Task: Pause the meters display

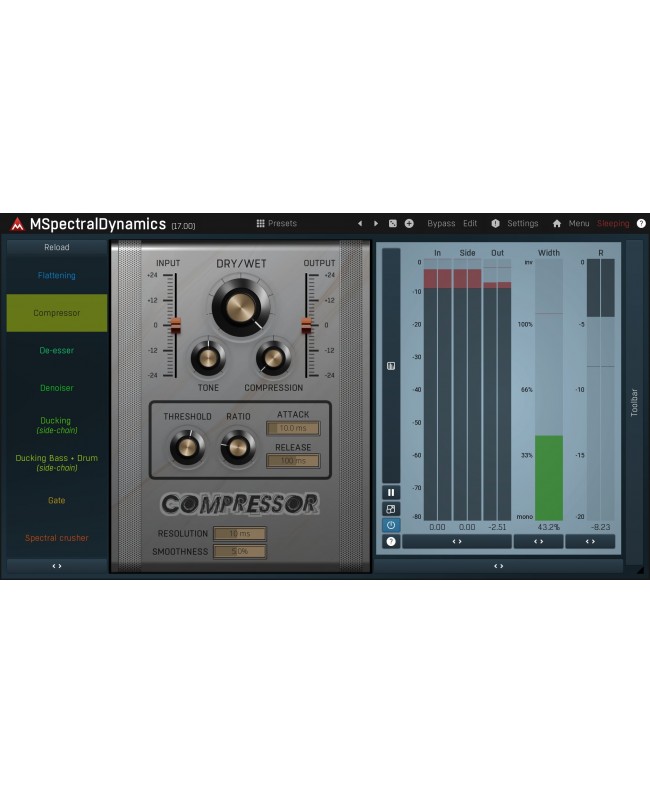Action: point(391,493)
